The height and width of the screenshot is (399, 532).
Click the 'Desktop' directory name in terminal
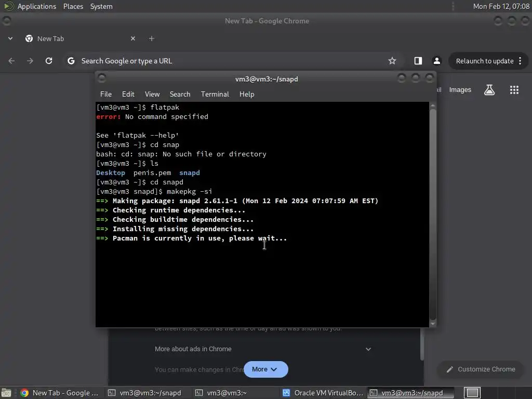click(111, 172)
